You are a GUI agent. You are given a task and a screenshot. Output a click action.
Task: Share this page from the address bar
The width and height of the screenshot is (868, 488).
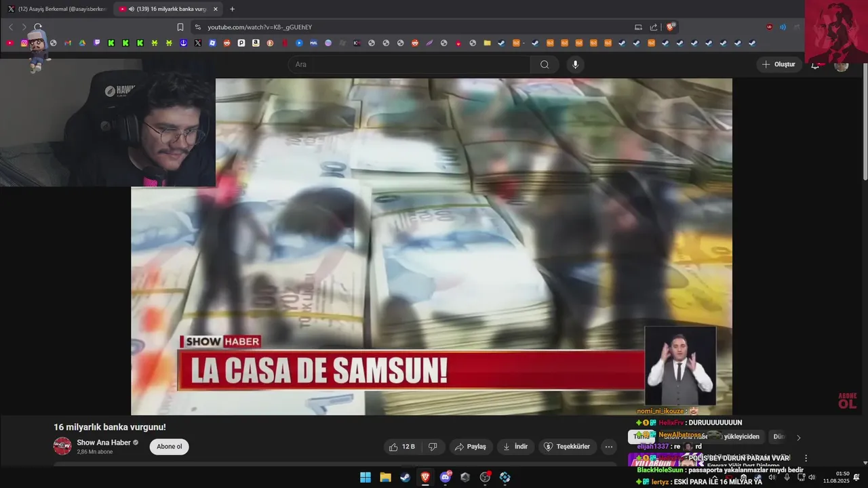tap(654, 27)
